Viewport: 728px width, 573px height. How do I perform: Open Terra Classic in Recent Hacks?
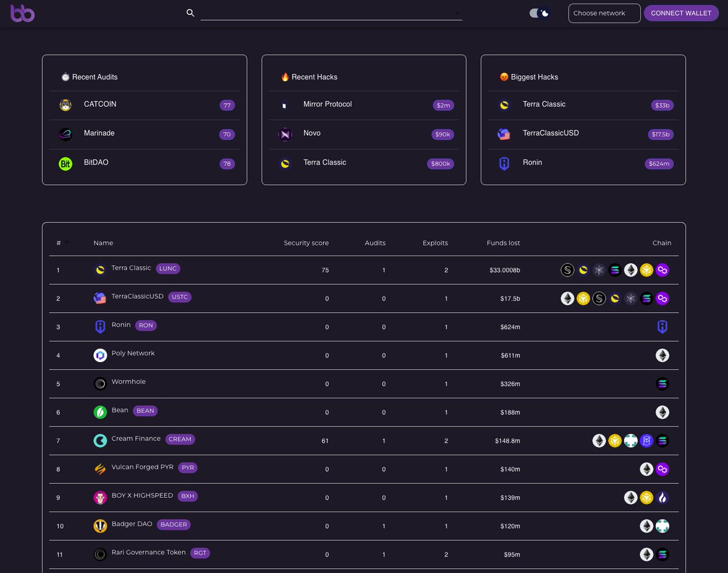325,163
